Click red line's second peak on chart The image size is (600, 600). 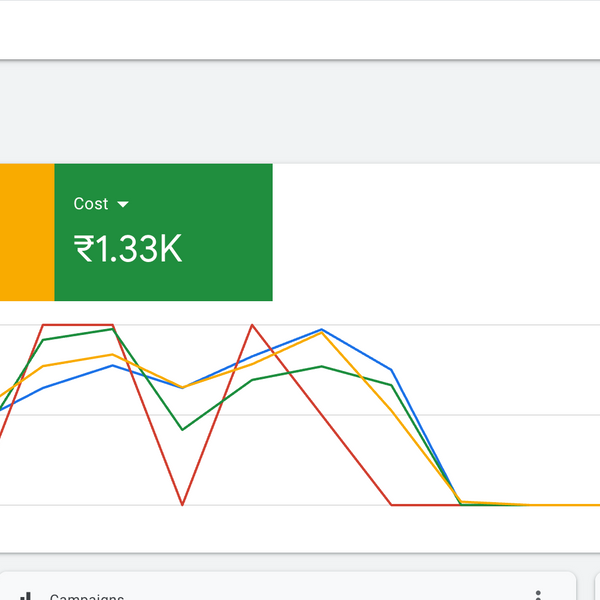[x=252, y=325]
